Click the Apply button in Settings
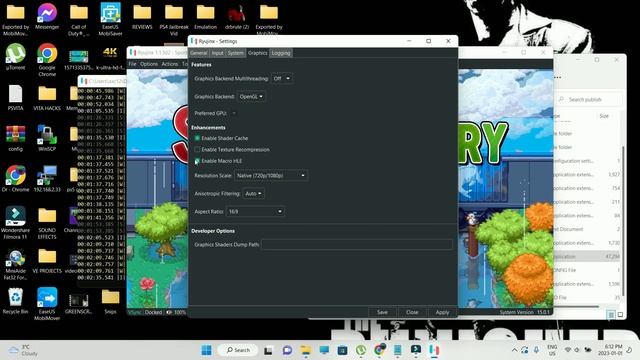This screenshot has width=640, height=360. tap(442, 312)
